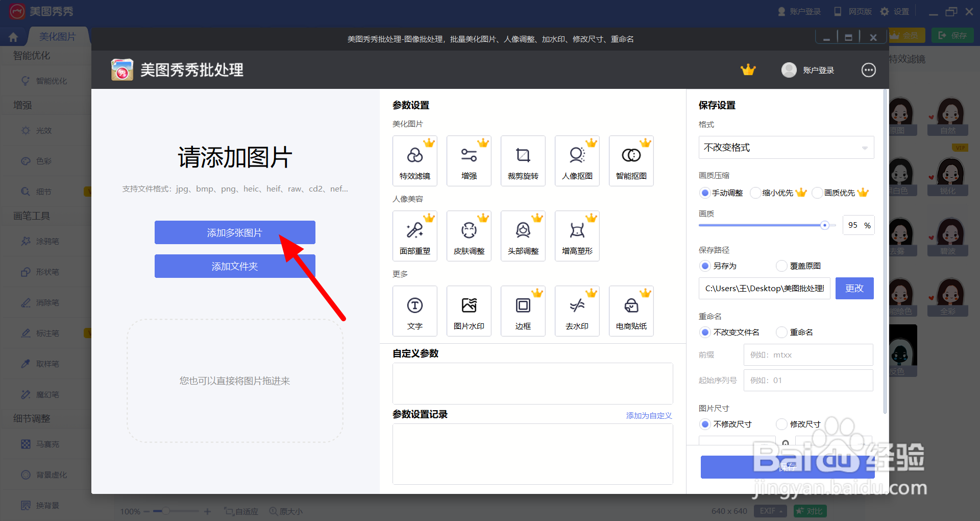Image resolution: width=980 pixels, height=521 pixels.
Task: Open EXIF dropdown in main window status bar
Action: point(771,511)
